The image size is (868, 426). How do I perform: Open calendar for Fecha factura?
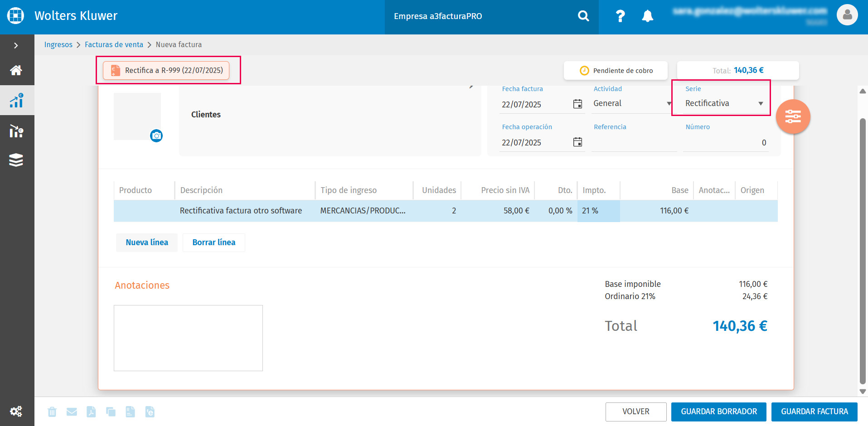(x=577, y=104)
